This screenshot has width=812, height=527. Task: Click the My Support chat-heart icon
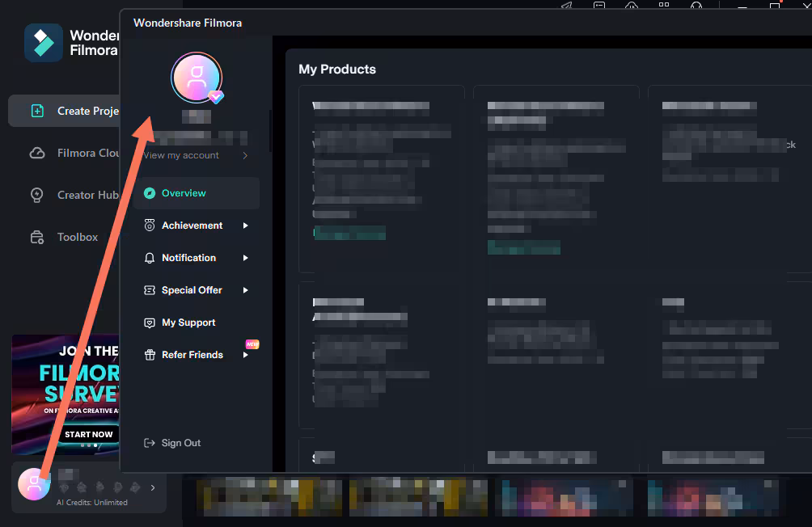coord(150,323)
